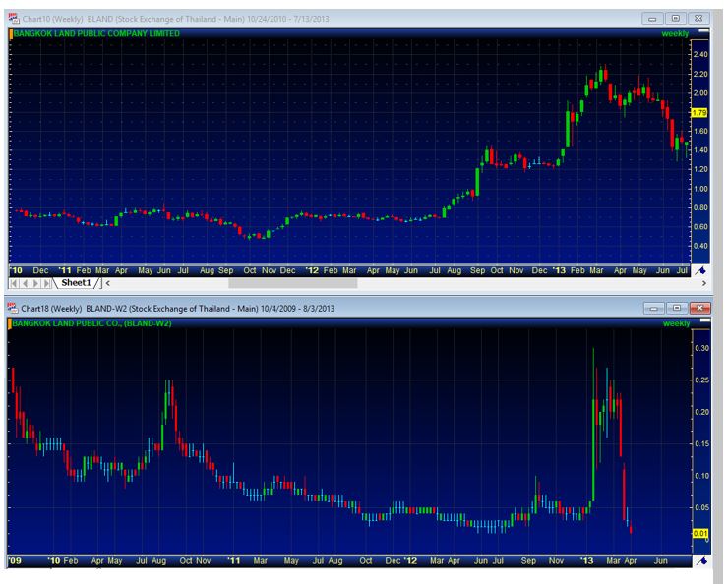Click yellow 1.79 last price tag
728x584 pixels.
tap(700, 113)
